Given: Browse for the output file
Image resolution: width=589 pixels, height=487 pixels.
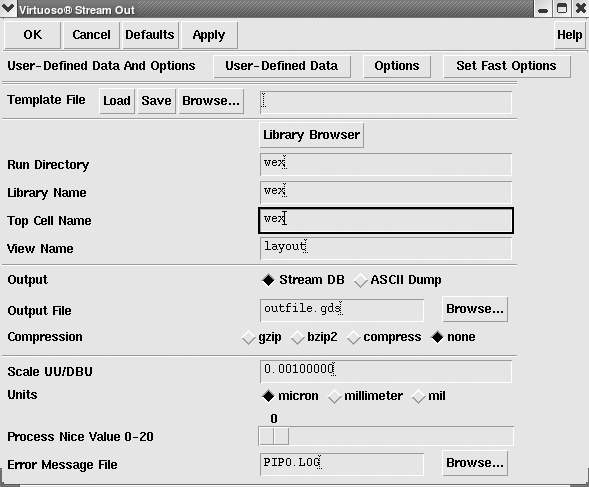Looking at the screenshot, I should coord(475,309).
